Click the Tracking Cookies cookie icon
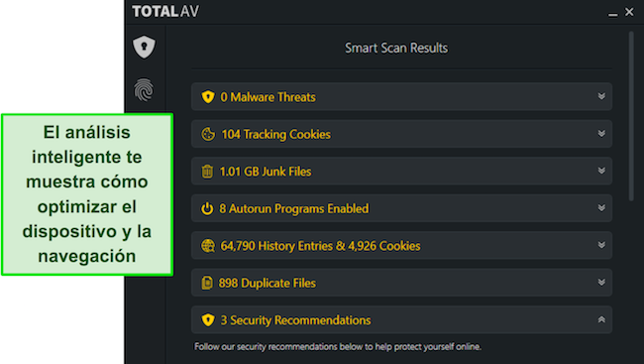Viewport: 644px width, 364px height. (208, 134)
